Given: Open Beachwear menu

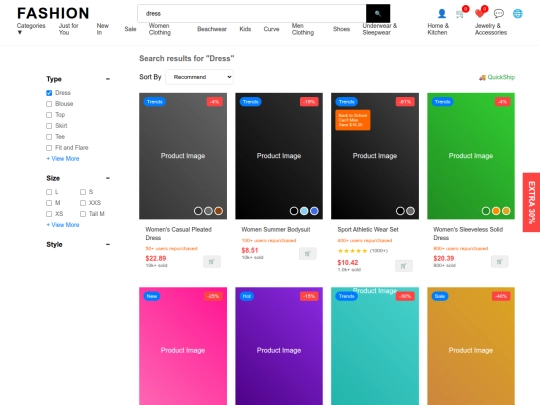Looking at the screenshot, I should 212,29.
